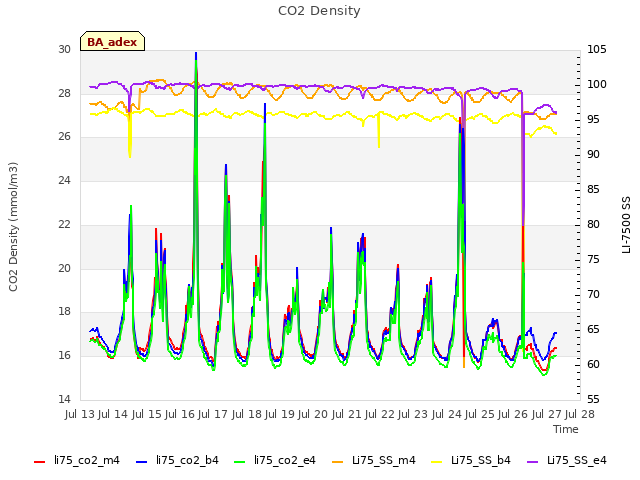Click the Jul 18 tick label
Screen dimensions: 640x480
pyautogui.click(x=249, y=414)
